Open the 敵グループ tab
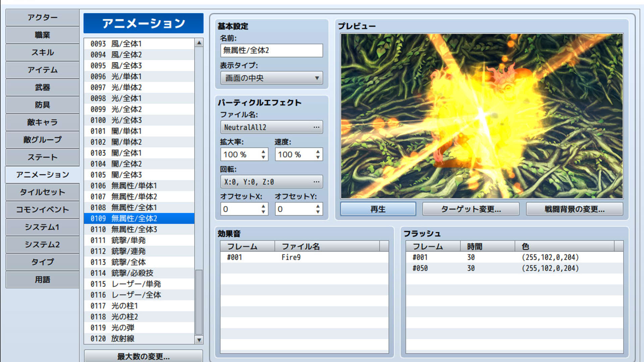This screenshot has height=362, width=644. click(x=43, y=139)
